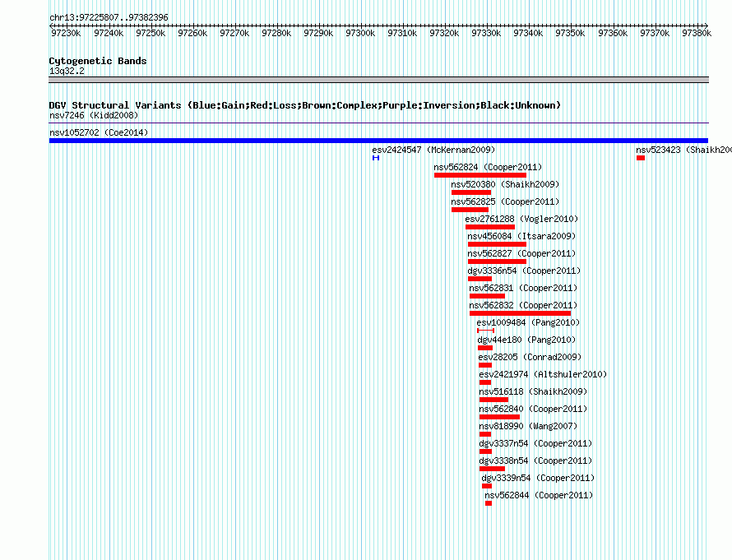Click the 97230k ruler tick label
Image resolution: width=732 pixels, height=560 pixels.
[x=66, y=33]
